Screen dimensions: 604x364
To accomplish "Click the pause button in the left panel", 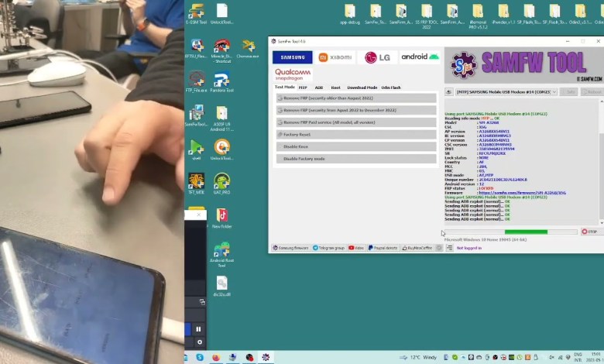I will coord(198,329).
